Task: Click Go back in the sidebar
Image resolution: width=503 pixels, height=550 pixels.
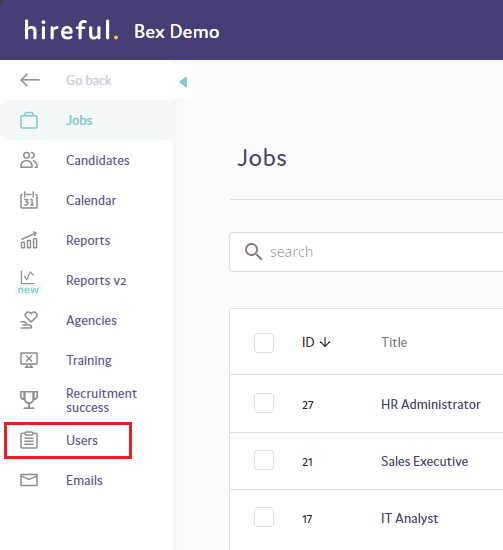Action: [89, 80]
